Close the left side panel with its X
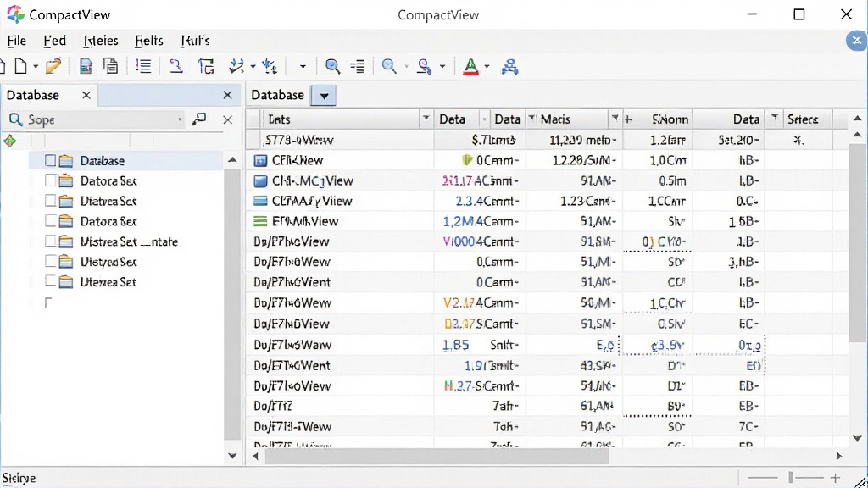Viewport: 868px width, 488px height. [227, 95]
